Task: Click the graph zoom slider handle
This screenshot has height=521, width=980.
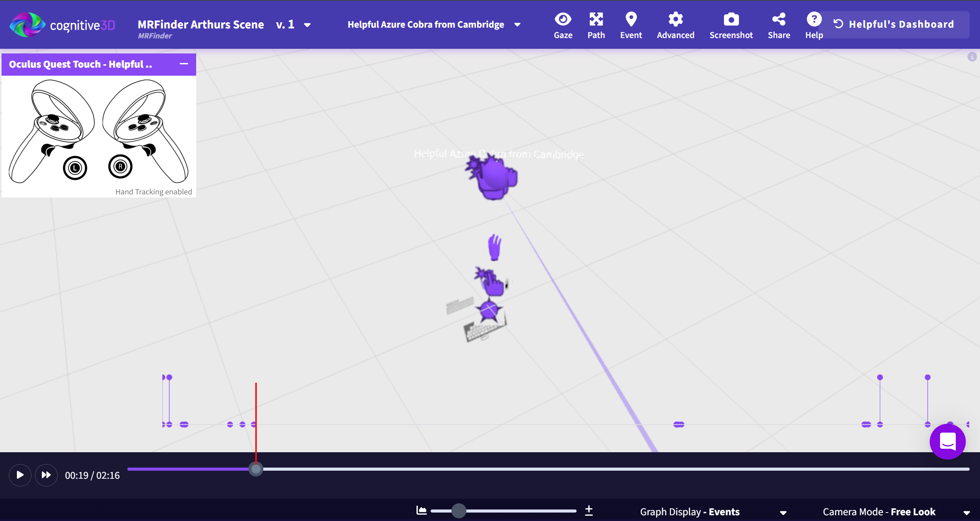Action: (458, 511)
